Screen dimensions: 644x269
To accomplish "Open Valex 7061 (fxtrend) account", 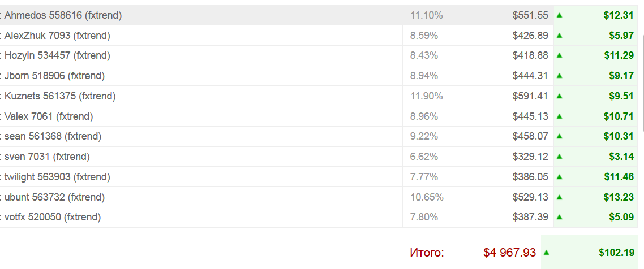I will tap(49, 116).
